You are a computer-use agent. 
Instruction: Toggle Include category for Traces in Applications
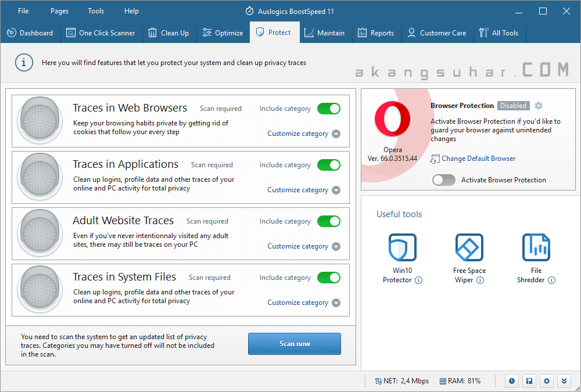point(329,165)
